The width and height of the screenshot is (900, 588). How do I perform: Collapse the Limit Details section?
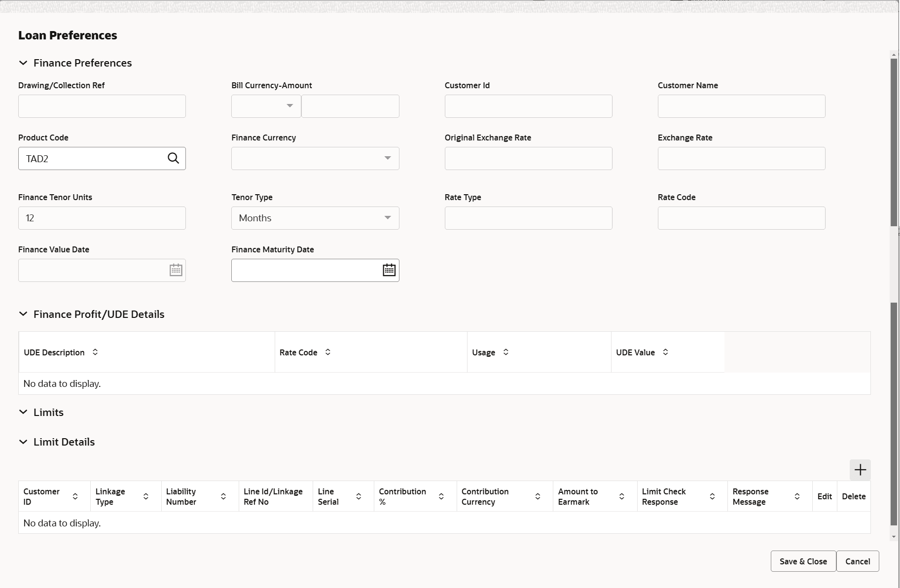[23, 442]
